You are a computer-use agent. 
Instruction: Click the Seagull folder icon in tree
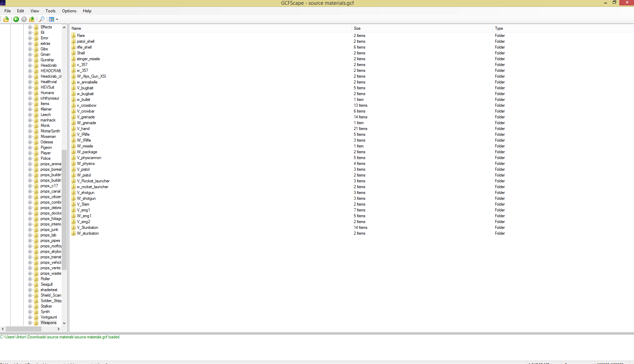point(36,284)
